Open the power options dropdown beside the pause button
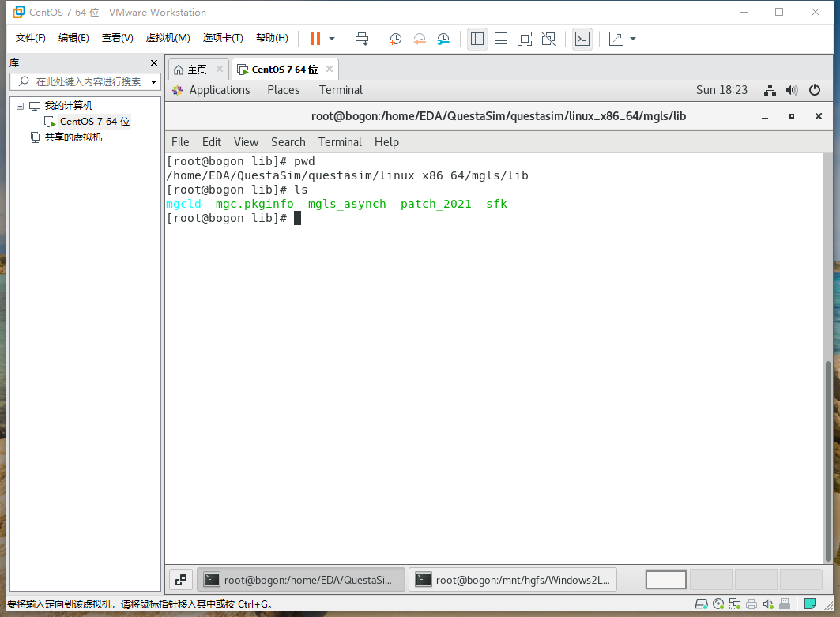Viewport: 840px width, 617px height. [x=332, y=39]
